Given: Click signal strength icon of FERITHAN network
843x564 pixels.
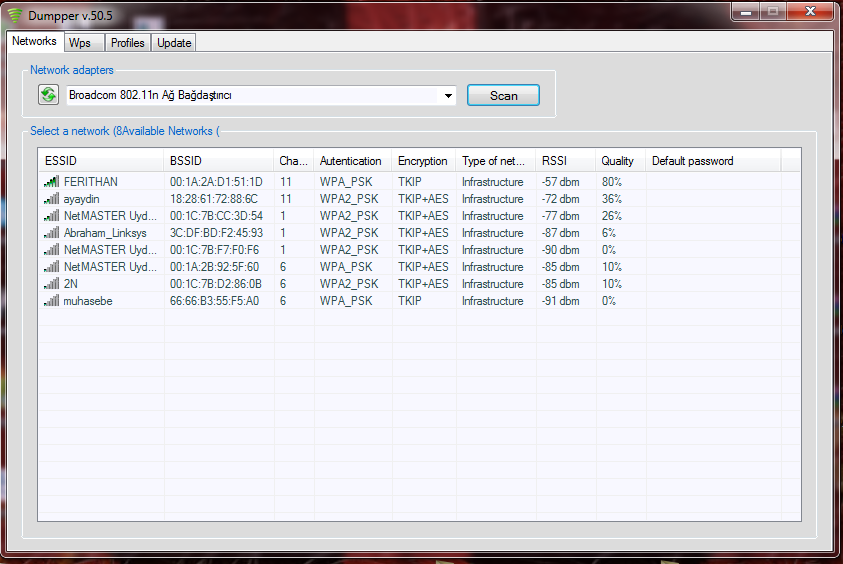Looking at the screenshot, I should (x=51, y=182).
